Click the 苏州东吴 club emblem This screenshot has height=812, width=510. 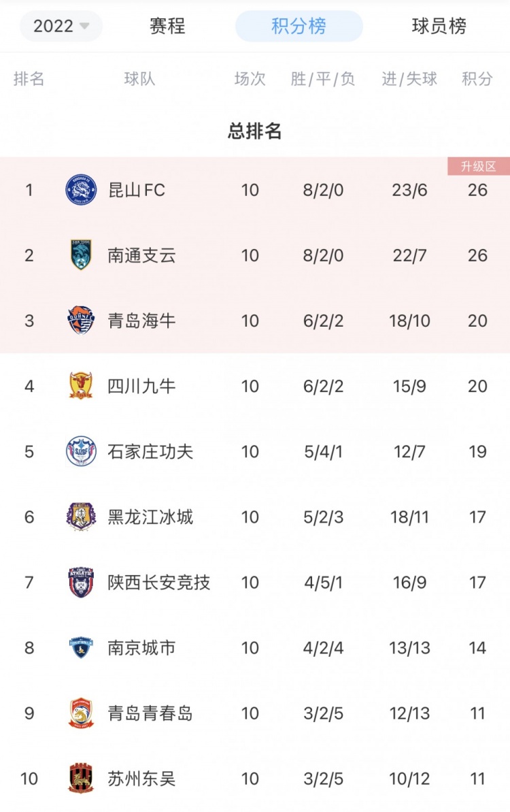pyautogui.click(x=81, y=779)
